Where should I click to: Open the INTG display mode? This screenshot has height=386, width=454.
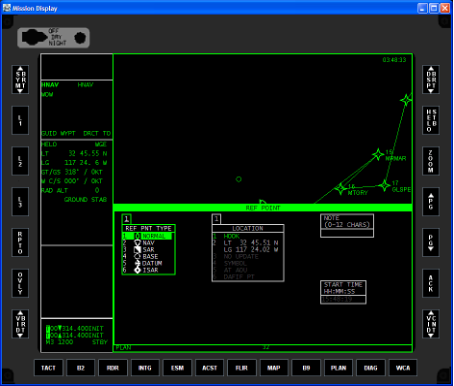145,368
